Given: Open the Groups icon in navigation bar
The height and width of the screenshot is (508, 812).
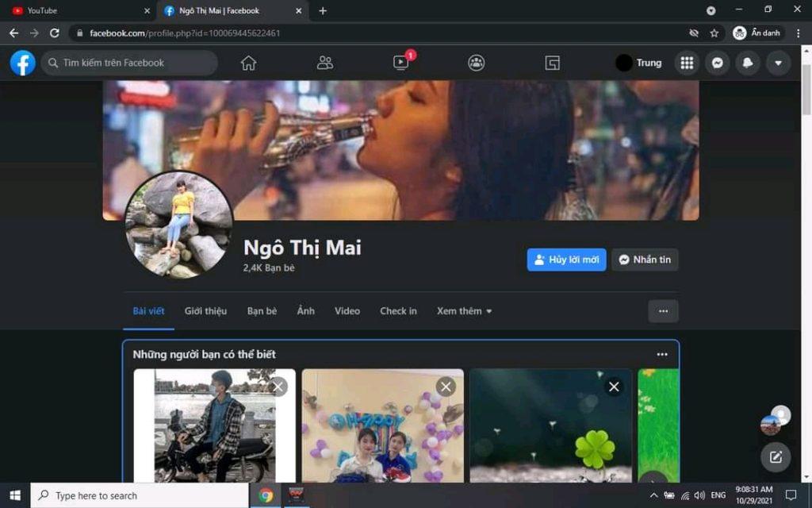Looking at the screenshot, I should point(476,63).
